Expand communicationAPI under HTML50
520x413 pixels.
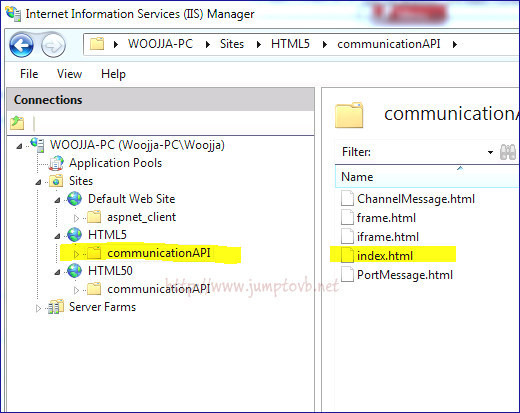pos(76,290)
